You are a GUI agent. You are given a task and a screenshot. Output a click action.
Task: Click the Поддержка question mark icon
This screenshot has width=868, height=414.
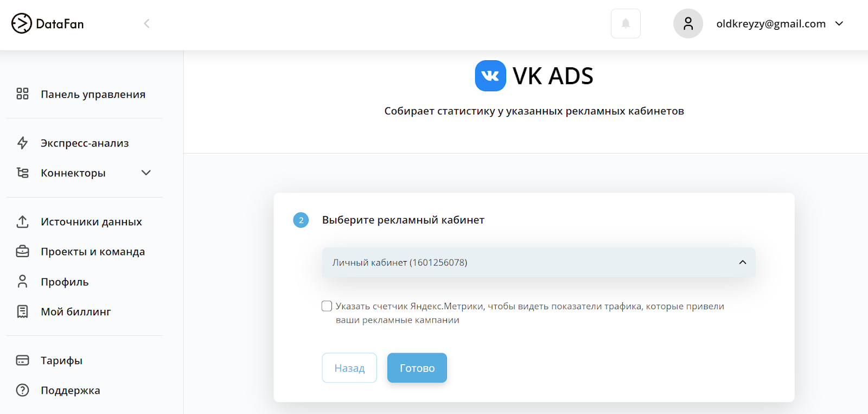point(22,390)
